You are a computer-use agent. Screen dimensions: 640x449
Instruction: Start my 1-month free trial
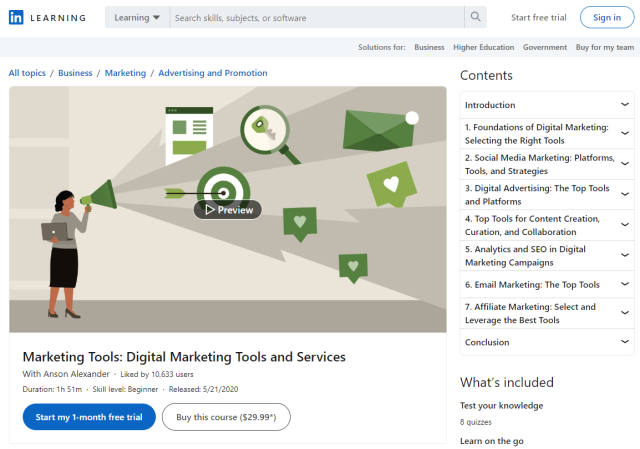tap(89, 417)
